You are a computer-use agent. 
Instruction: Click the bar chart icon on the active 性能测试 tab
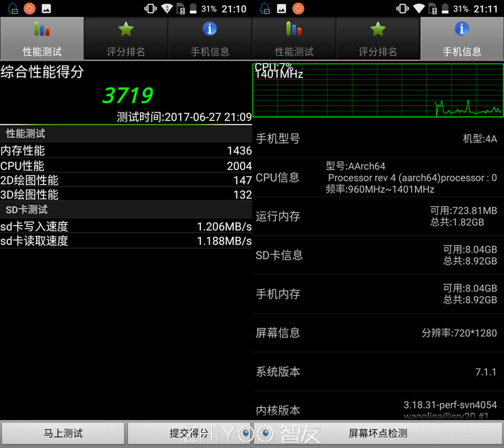42,29
